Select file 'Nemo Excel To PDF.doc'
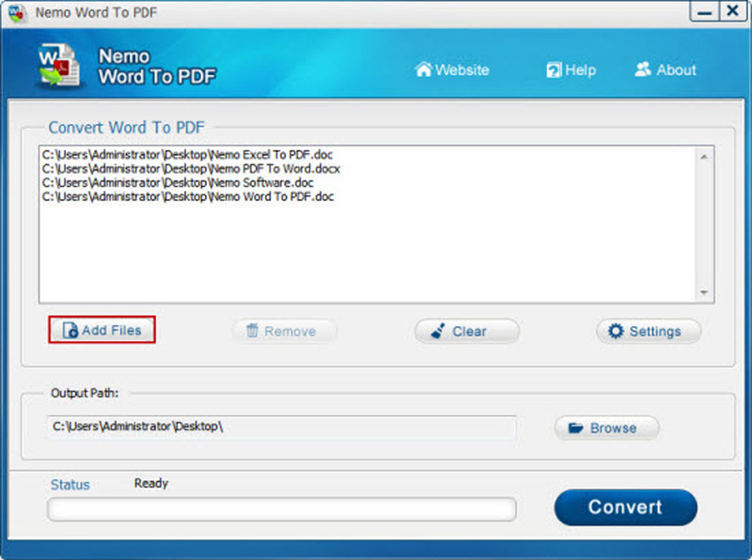 [187, 154]
